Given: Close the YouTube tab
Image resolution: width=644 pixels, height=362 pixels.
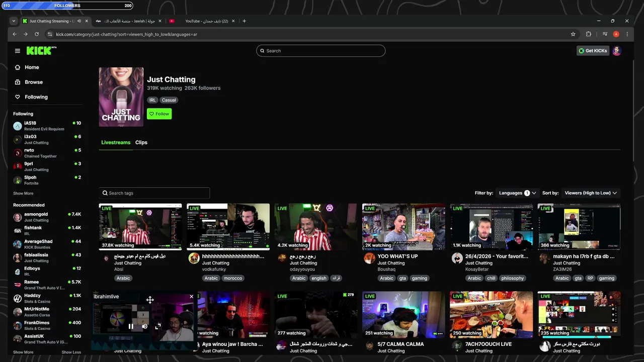Looking at the screenshot, I should tap(233, 21).
